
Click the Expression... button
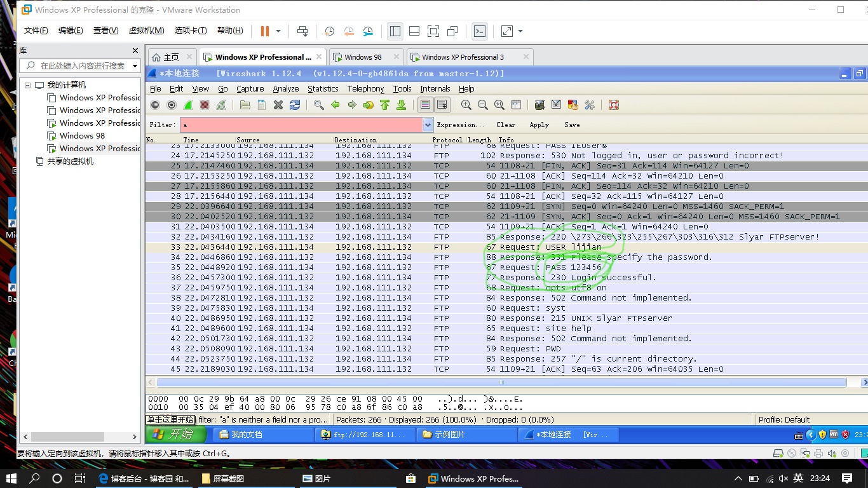[461, 125]
